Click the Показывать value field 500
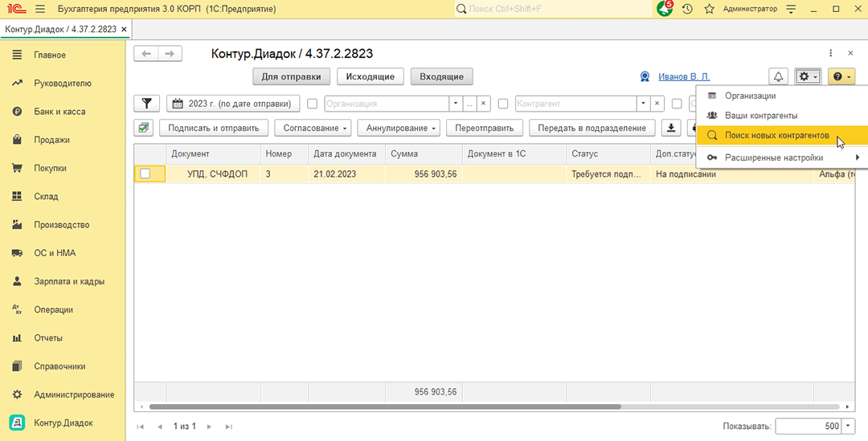This screenshot has height=441, width=868. pyautogui.click(x=809, y=426)
